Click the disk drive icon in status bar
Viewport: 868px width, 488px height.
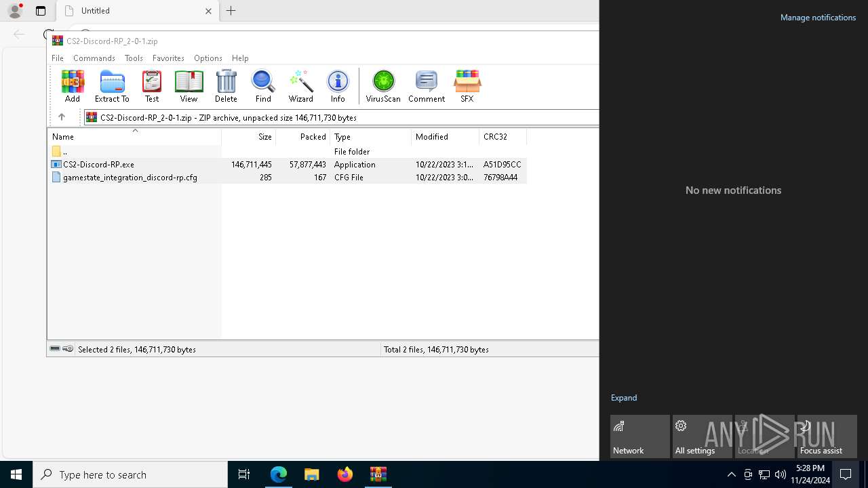coord(55,349)
